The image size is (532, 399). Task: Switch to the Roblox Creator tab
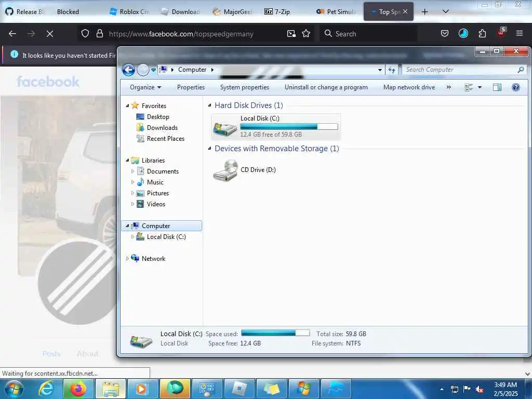tap(129, 11)
